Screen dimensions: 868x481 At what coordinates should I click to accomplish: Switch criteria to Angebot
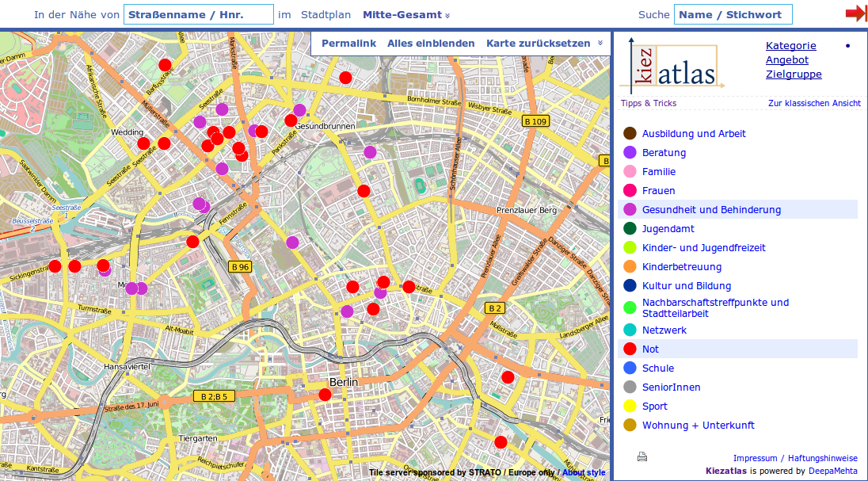pos(786,60)
